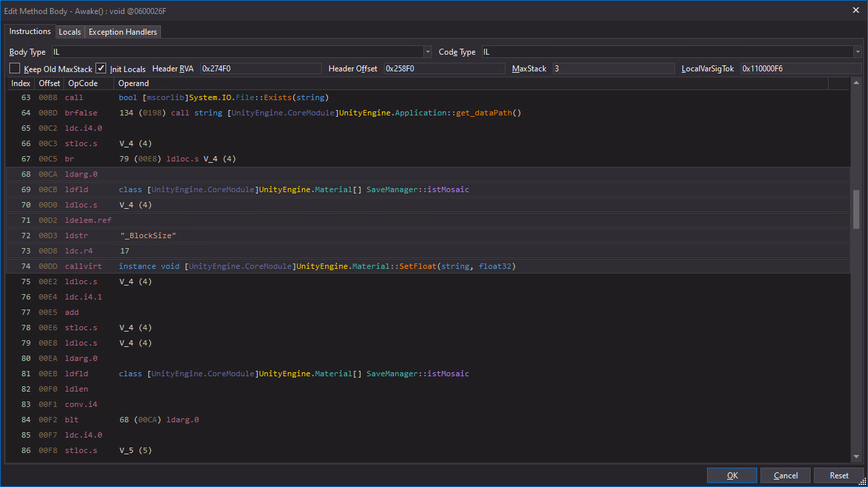Open the Exception Handlers tab
The width and height of the screenshot is (868, 487).
coord(123,32)
